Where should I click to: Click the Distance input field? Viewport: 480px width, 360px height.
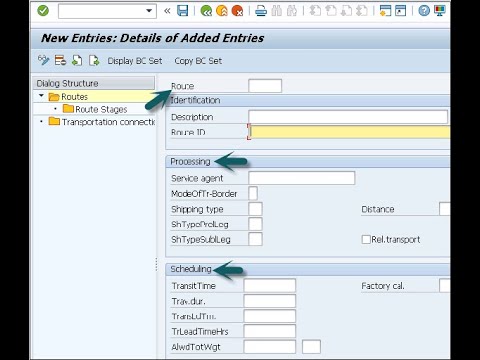point(445,209)
